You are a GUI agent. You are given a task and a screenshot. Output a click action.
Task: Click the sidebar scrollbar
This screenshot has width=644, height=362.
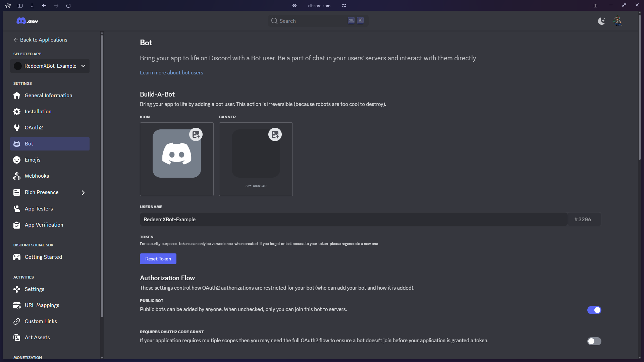[x=102, y=176]
